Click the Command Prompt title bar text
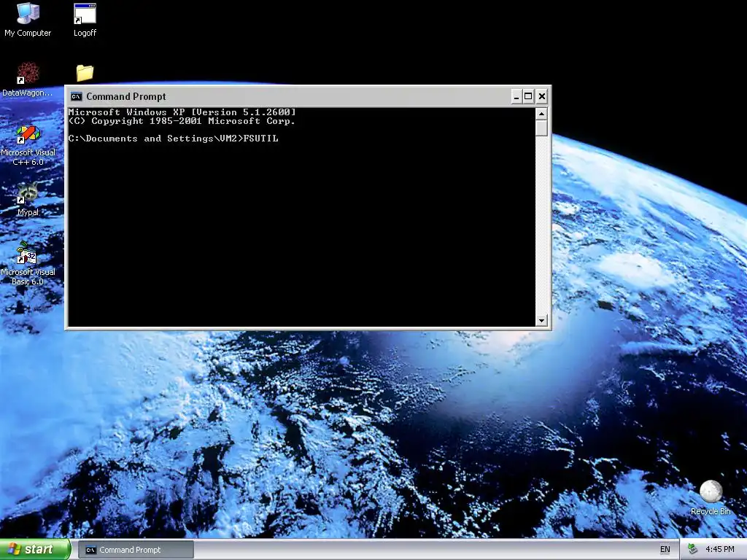This screenshot has height=560, width=747. coord(125,97)
